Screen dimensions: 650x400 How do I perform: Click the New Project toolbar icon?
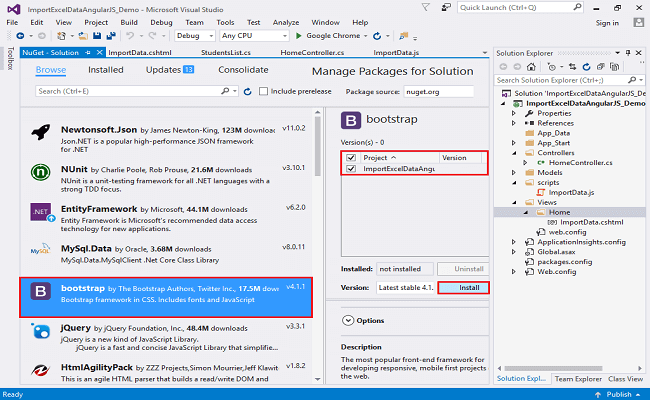coord(61,36)
